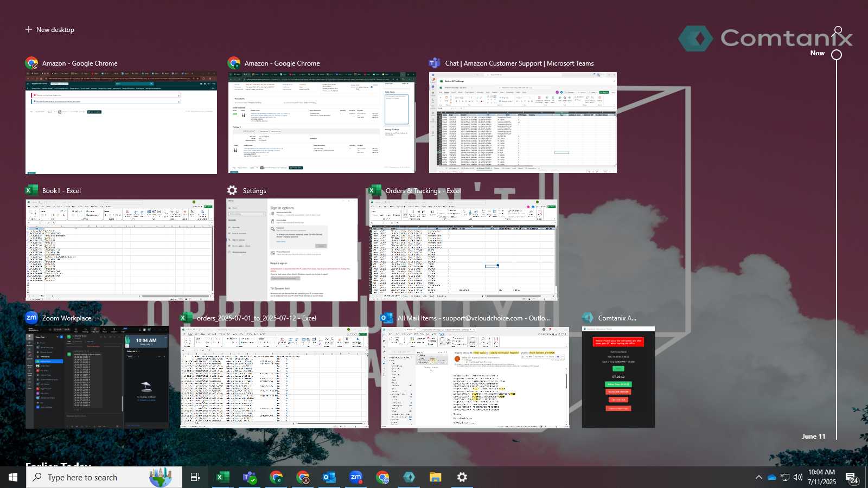Image resolution: width=868 pixels, height=488 pixels.
Task: Click the Comtanix icon beside the Comtanix A... title
Action: 588,318
